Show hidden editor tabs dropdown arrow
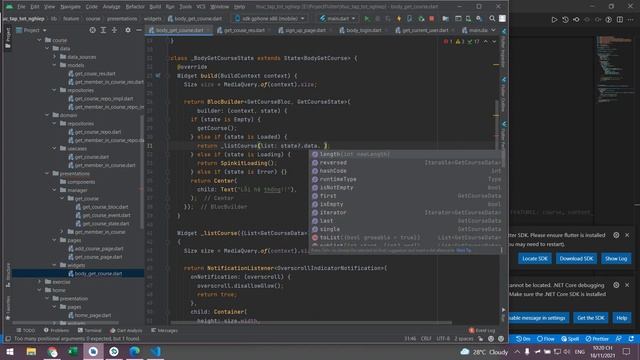The height and width of the screenshot is (360, 640). tap(493, 30)
